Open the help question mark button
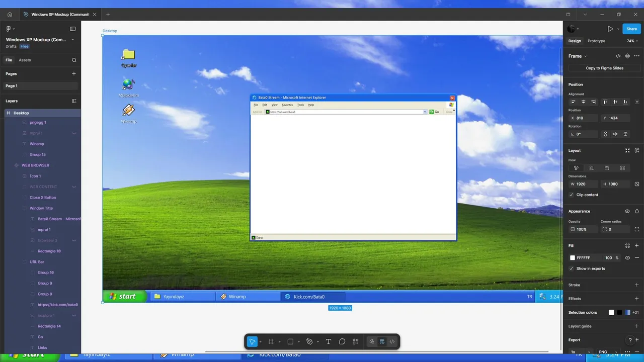Viewport: 644px width, 362px height. click(x=630, y=340)
